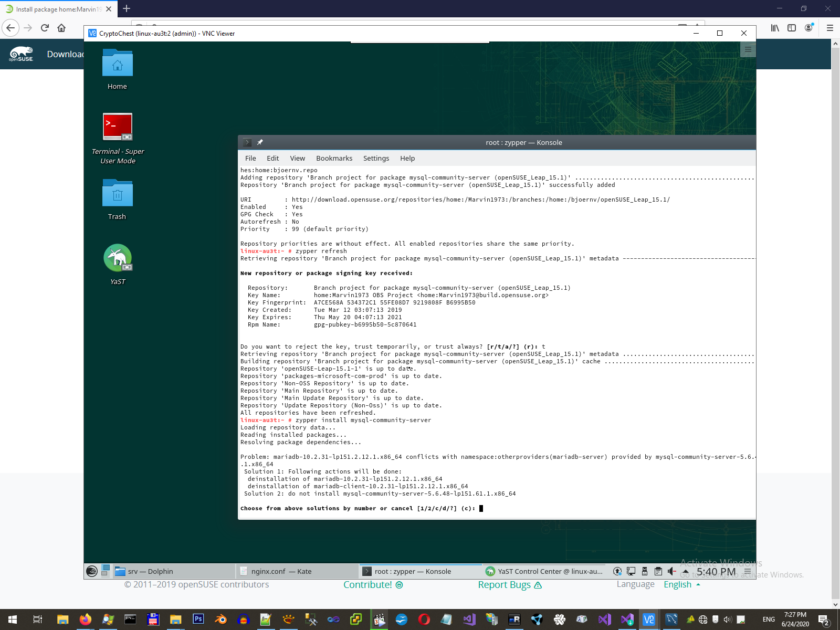Click the ENG input language indicator
Viewport: 840px width, 630px height.
pyautogui.click(x=769, y=619)
